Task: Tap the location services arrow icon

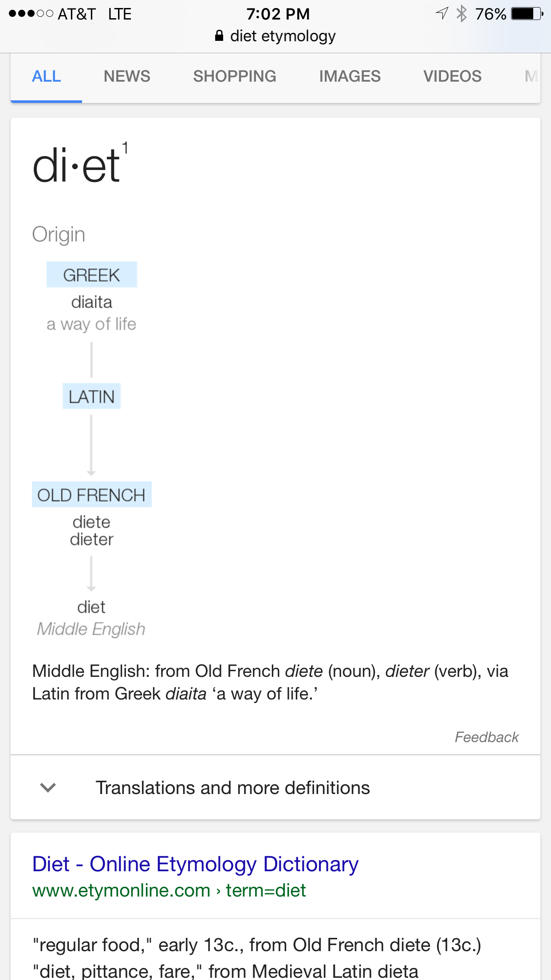Action: (x=442, y=13)
